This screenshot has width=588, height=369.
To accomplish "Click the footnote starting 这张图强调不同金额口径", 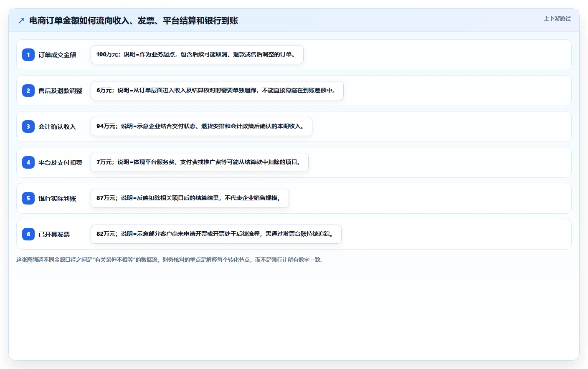I will pyautogui.click(x=171, y=260).
